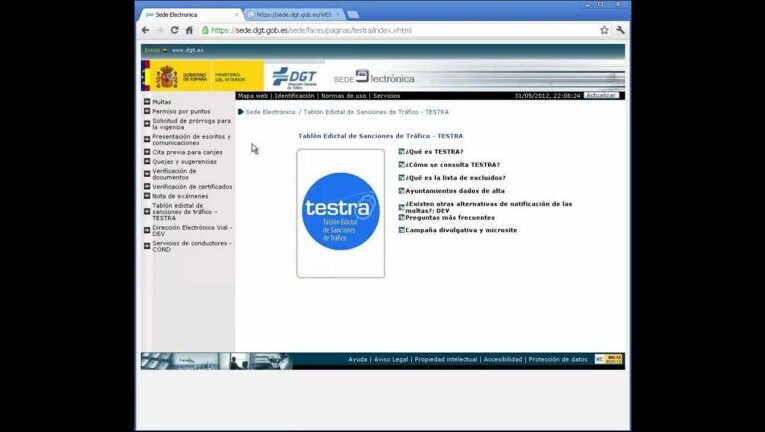Open the wrench settings menu
This screenshot has width=765, height=432.
pyautogui.click(x=620, y=30)
